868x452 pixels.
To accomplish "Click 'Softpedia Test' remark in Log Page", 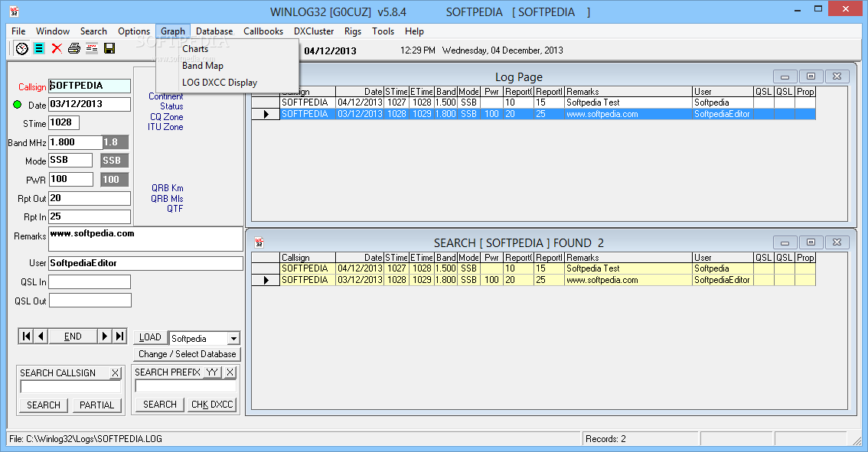I will pyautogui.click(x=593, y=102).
